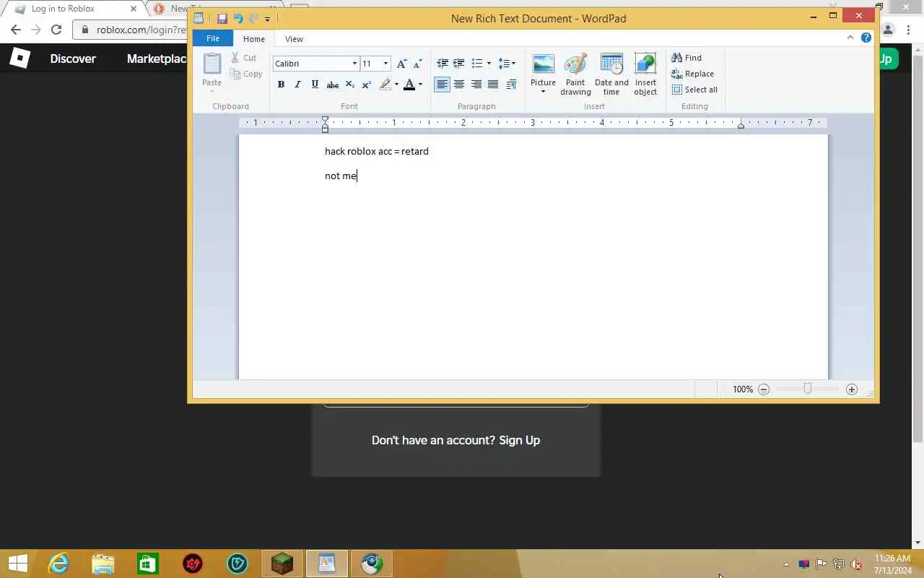Click the browser address bar
This screenshot has height=578, width=924.
pyautogui.click(x=130, y=30)
